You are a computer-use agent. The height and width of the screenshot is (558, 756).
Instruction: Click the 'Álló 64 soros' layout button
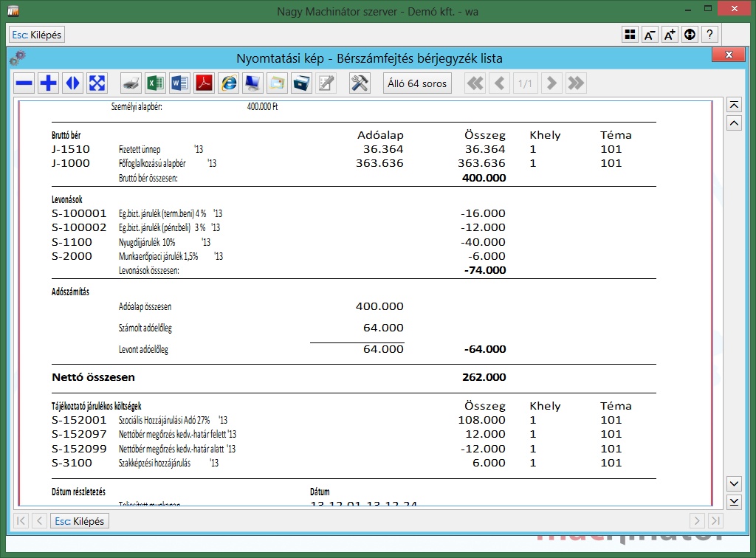pyautogui.click(x=417, y=83)
